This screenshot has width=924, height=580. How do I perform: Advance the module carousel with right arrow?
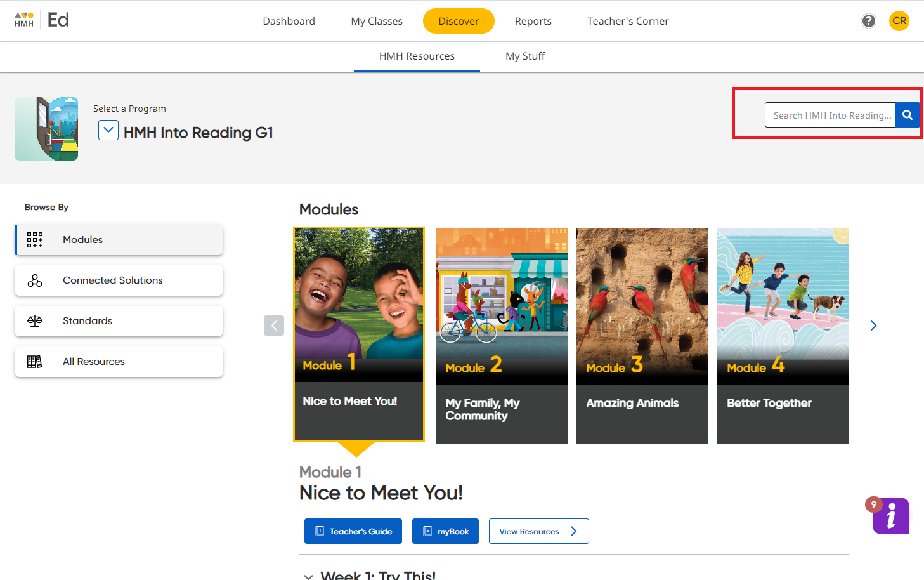873,326
